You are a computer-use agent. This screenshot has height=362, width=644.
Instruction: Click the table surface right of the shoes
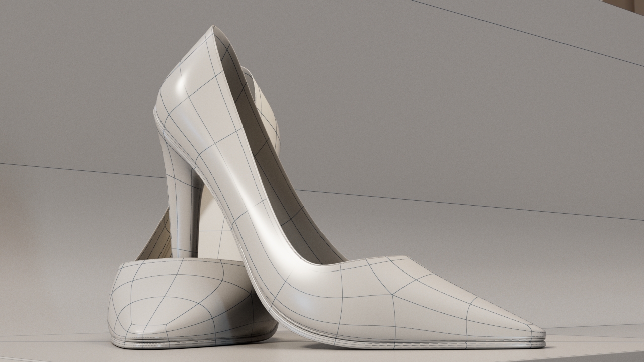(x=594, y=349)
